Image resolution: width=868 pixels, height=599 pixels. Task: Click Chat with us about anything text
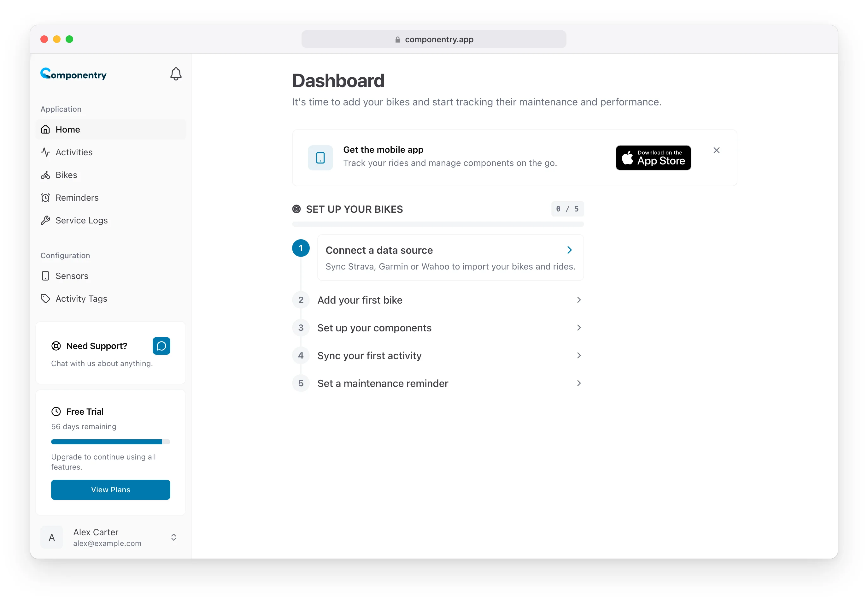point(102,363)
